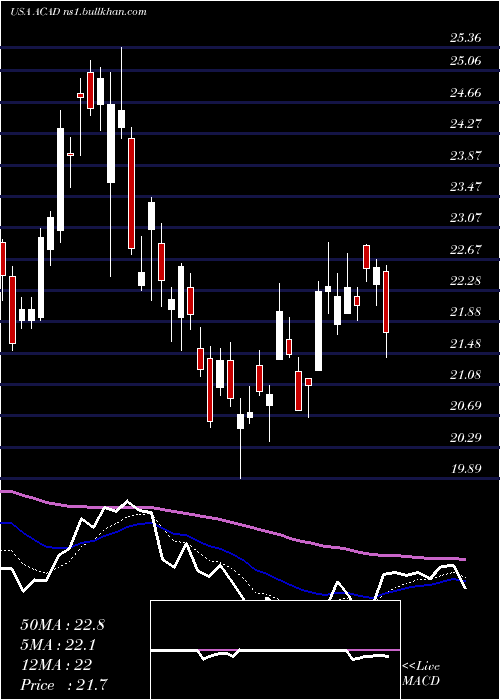500x700 pixels.
Task: Click the 23.47 price axis label
Action: [466, 187]
